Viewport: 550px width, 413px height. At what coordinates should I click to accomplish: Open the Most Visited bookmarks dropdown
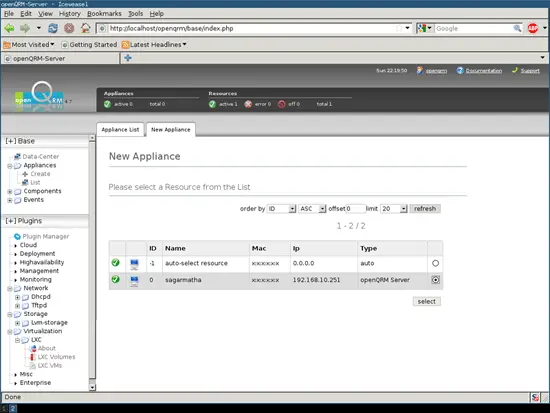pos(29,45)
